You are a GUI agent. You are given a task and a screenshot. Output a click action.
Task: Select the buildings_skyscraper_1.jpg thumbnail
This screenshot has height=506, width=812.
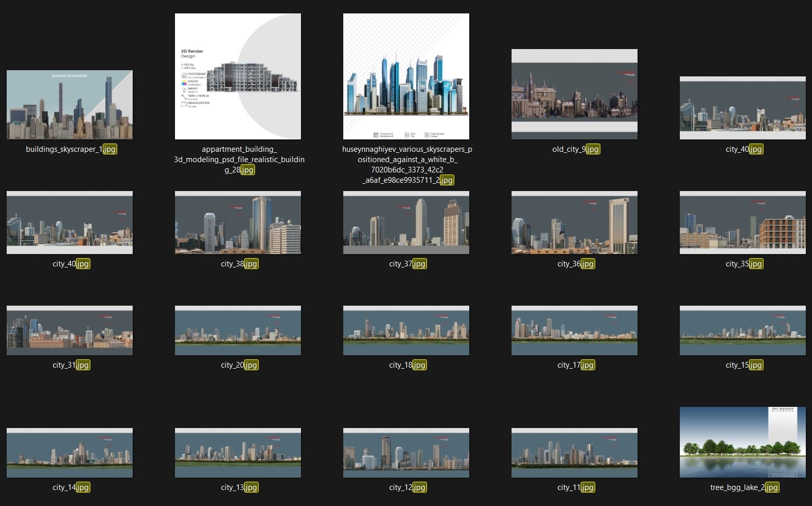coord(70,105)
